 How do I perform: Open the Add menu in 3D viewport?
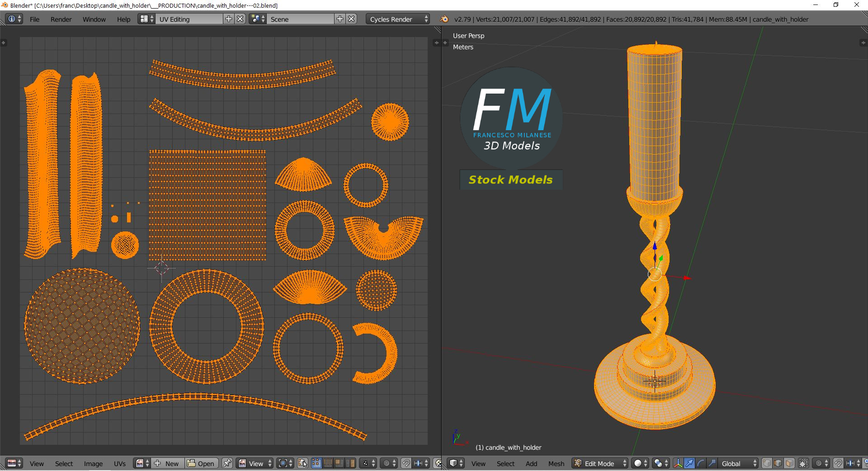[x=531, y=464]
